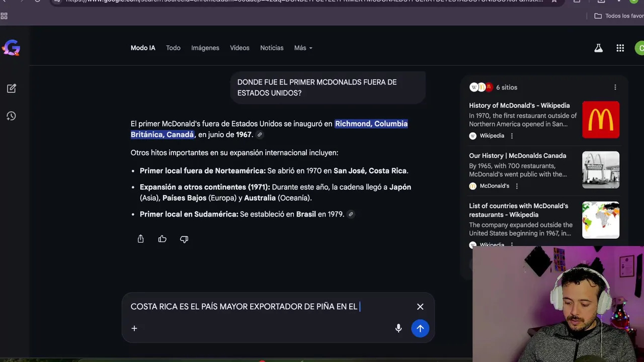The image size is (644, 362).
Task: Click the McDonald's favicon under Our History
Action: point(472,186)
